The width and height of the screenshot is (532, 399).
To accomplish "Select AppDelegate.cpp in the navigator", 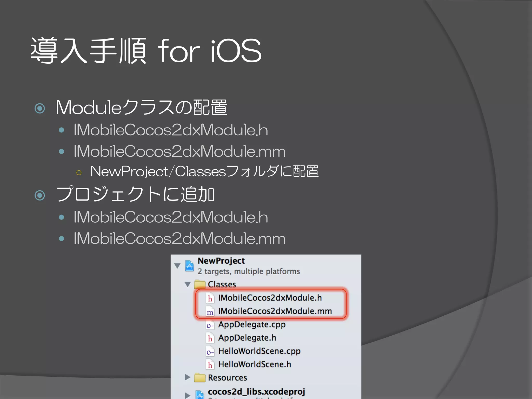I will (x=252, y=324).
